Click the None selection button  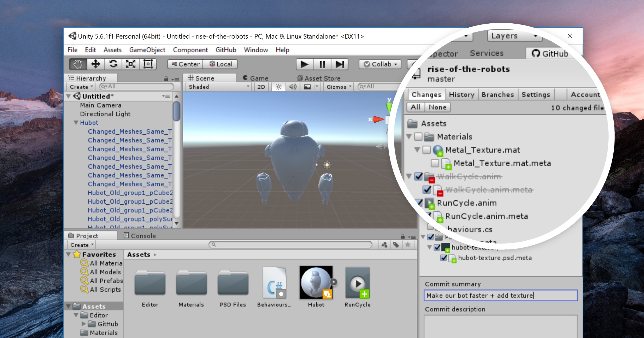coord(437,107)
